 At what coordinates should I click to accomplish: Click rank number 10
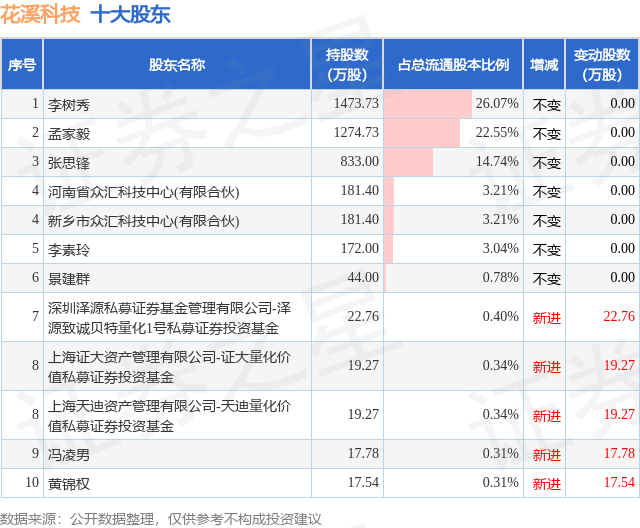(32, 482)
